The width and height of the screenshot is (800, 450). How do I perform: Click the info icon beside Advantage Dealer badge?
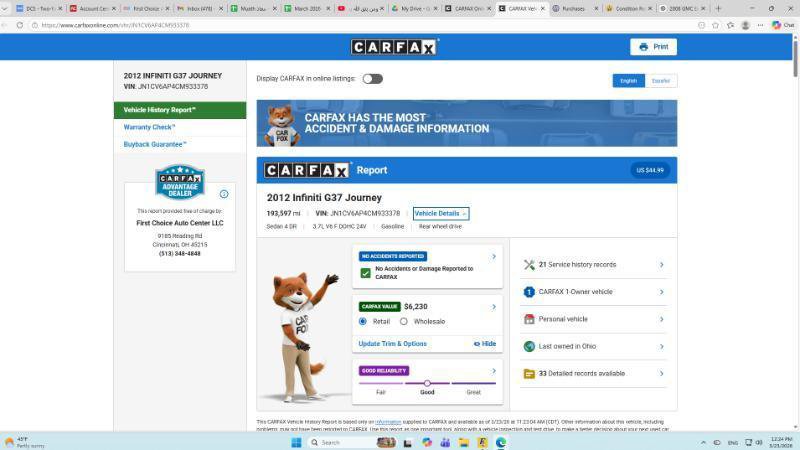(224, 194)
